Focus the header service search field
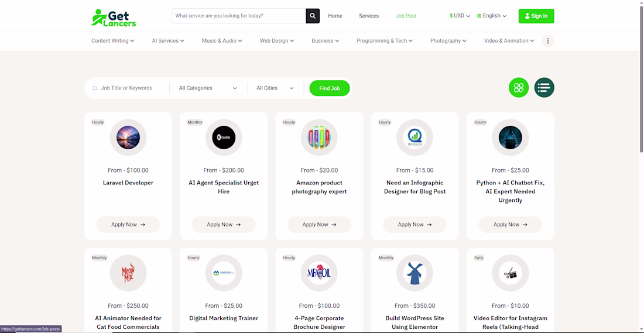This screenshot has height=333, width=644. coord(239,16)
